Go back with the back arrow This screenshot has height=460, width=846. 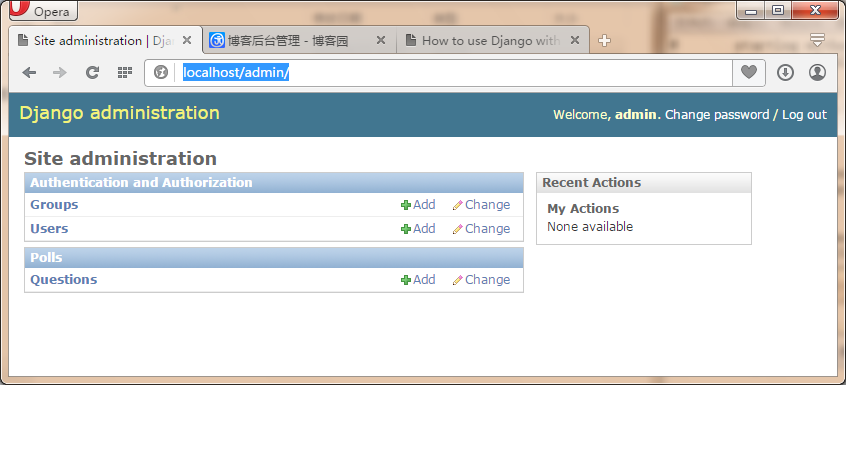(x=29, y=72)
